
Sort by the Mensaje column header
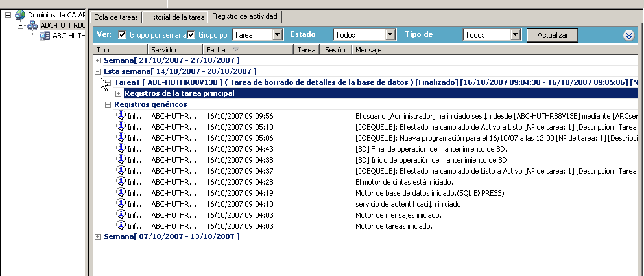pyautogui.click(x=495, y=50)
